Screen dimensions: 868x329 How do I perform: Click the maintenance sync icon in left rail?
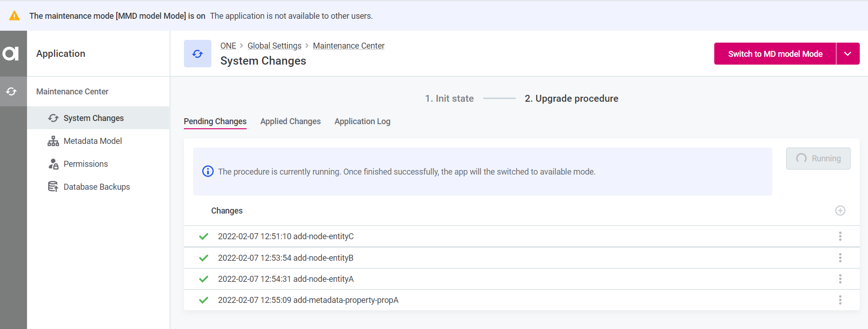(11, 92)
